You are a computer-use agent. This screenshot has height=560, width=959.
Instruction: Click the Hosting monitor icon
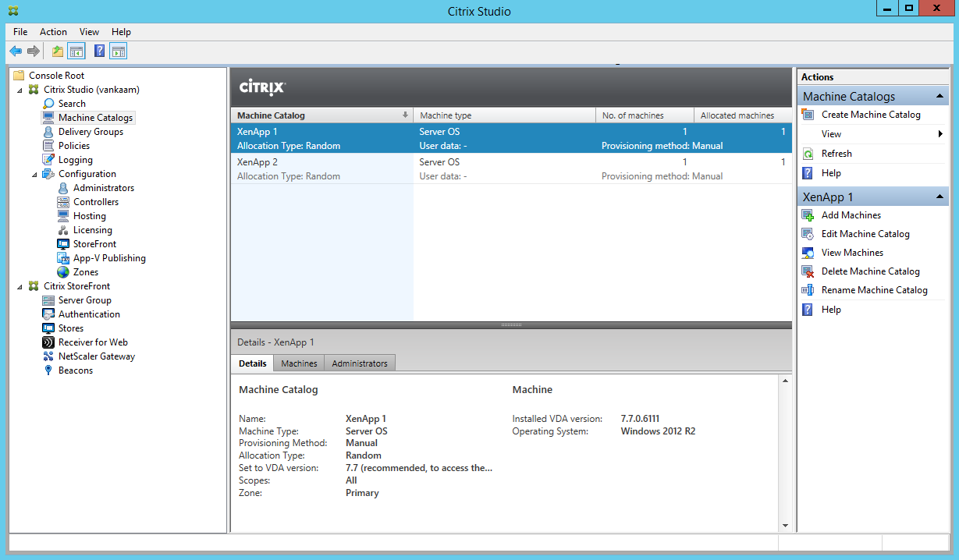63,216
